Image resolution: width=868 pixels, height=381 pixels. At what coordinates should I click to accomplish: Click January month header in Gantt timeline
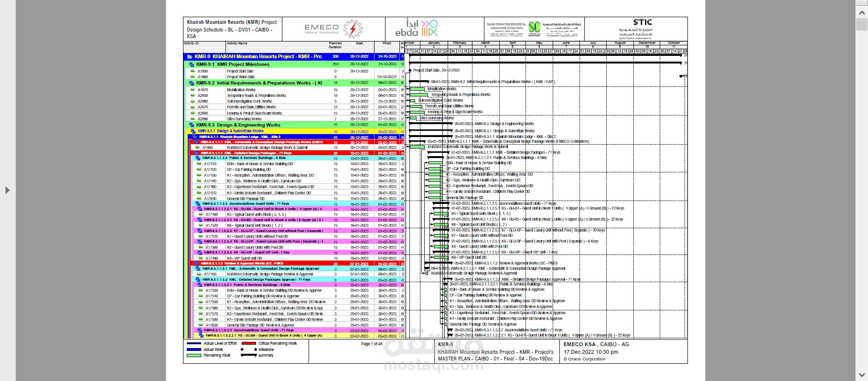pyautogui.click(x=434, y=43)
